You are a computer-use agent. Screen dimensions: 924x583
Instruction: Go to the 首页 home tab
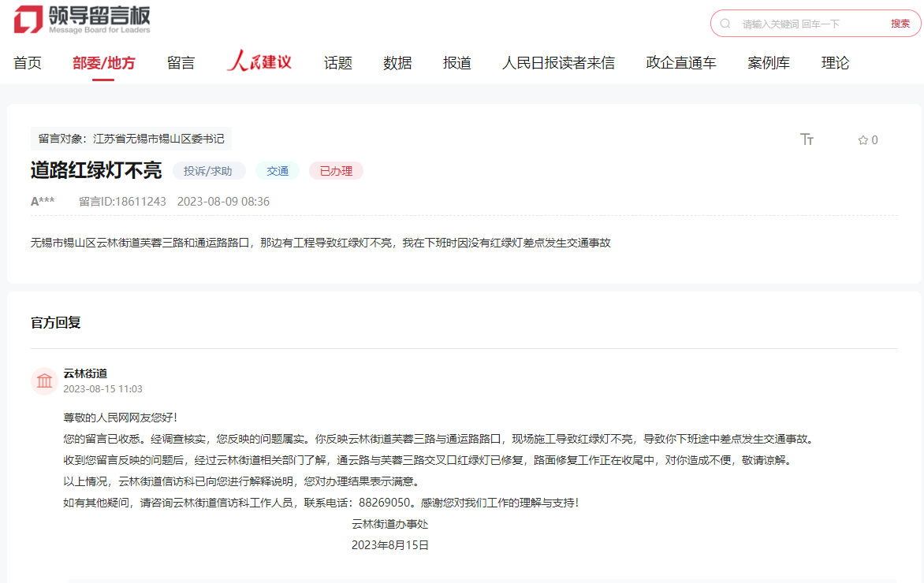28,63
